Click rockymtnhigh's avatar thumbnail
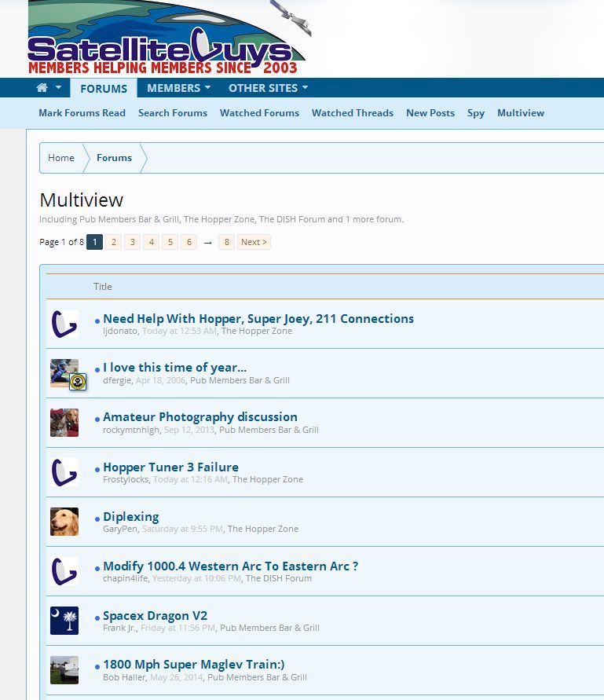This screenshot has width=604, height=700. [x=64, y=423]
